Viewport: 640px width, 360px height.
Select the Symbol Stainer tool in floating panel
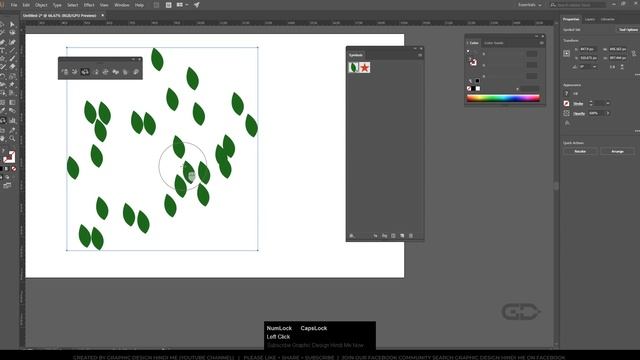coord(116,72)
